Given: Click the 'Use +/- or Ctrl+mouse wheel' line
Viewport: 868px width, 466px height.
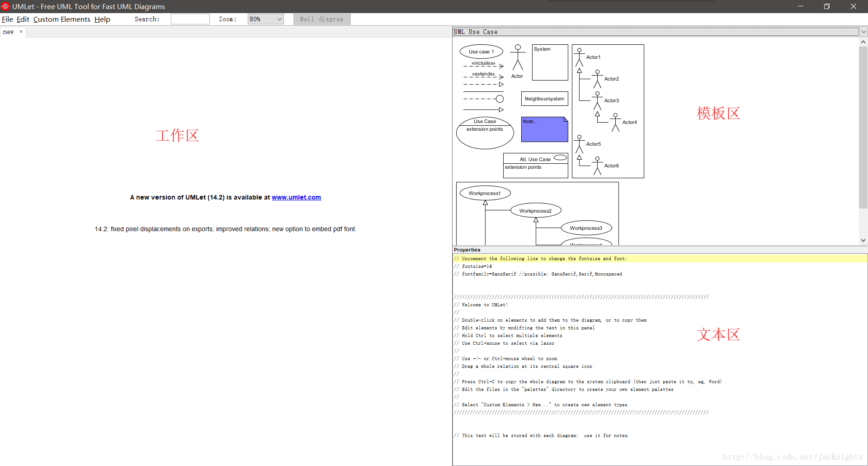Looking at the screenshot, I should coord(505,359).
